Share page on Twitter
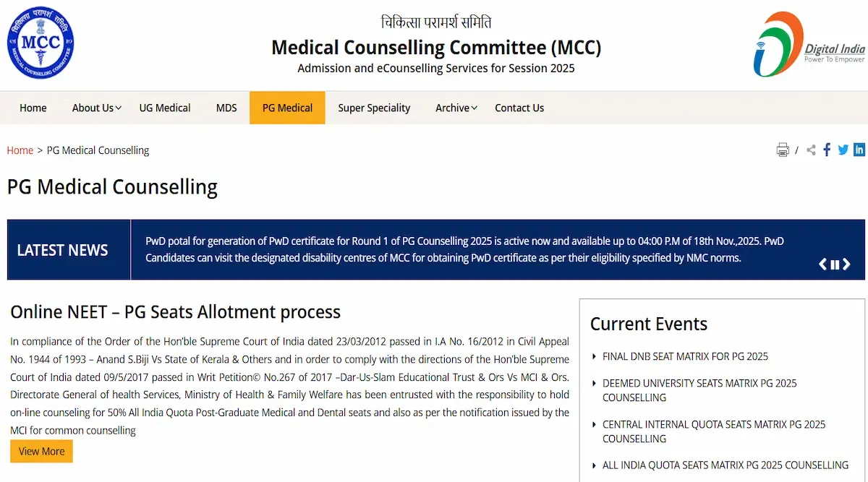The width and height of the screenshot is (868, 482). click(x=843, y=150)
